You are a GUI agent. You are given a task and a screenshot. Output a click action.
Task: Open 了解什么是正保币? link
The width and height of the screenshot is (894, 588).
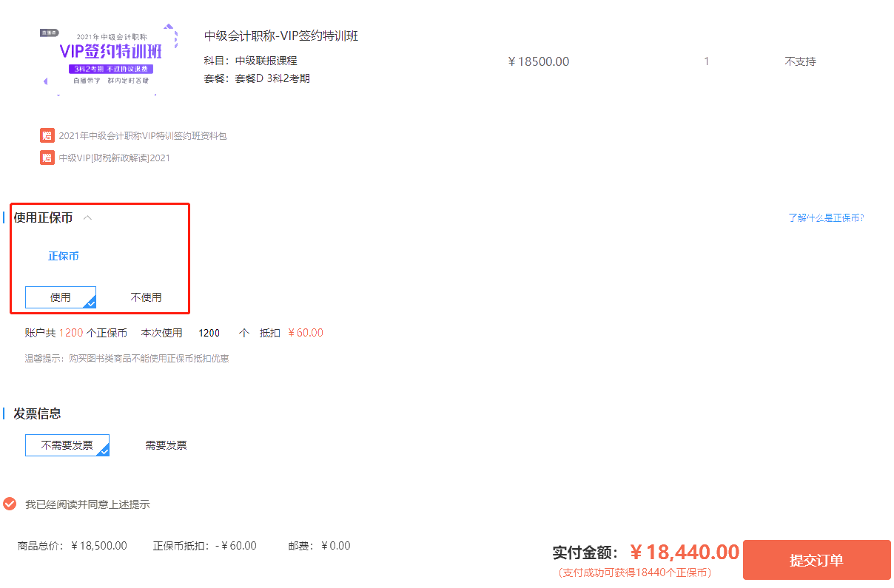pos(826,217)
